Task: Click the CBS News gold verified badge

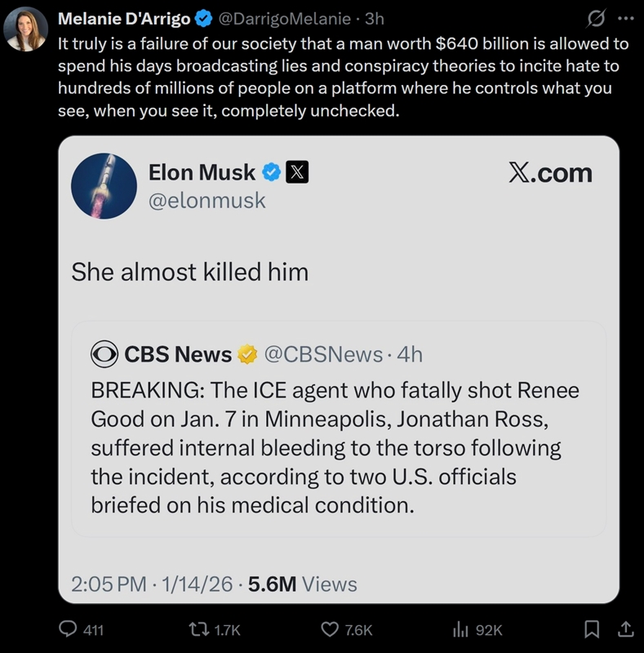Action: click(x=246, y=354)
